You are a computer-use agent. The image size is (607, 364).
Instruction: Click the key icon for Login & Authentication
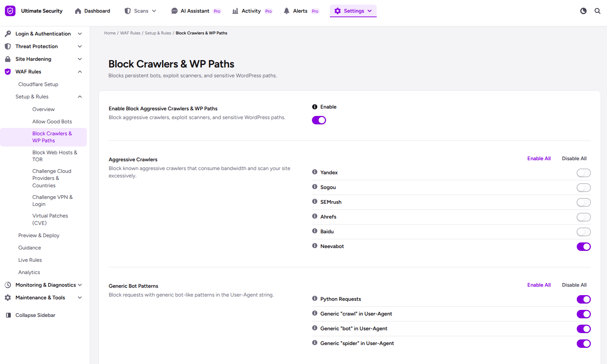coord(8,34)
